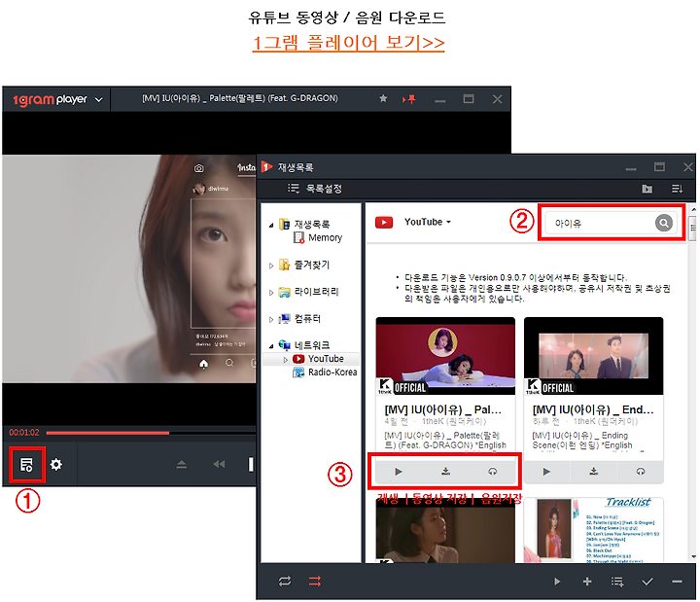Image resolution: width=700 pixels, height=602 pixels.
Task: Open the YouTube source dropdown
Action: coord(428,222)
